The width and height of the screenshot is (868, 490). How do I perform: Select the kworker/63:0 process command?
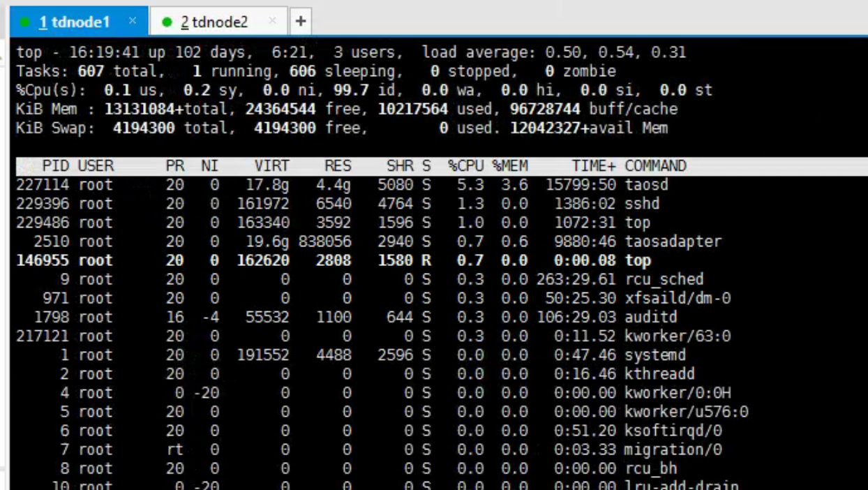678,336
